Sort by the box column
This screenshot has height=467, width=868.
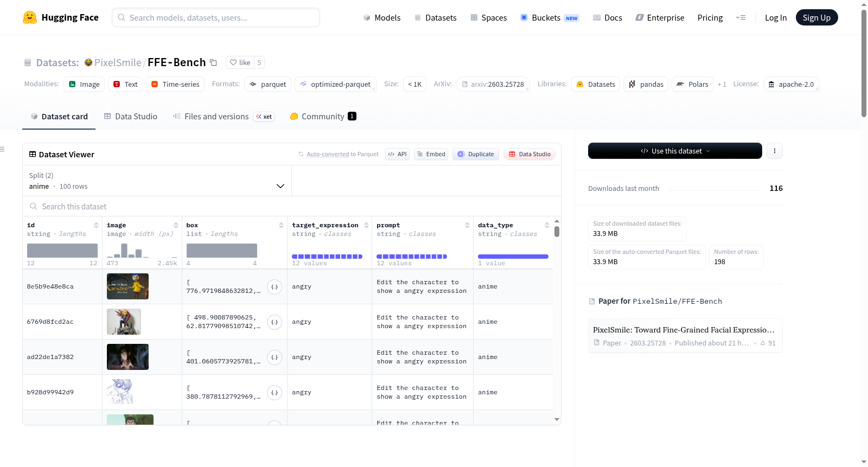click(281, 225)
